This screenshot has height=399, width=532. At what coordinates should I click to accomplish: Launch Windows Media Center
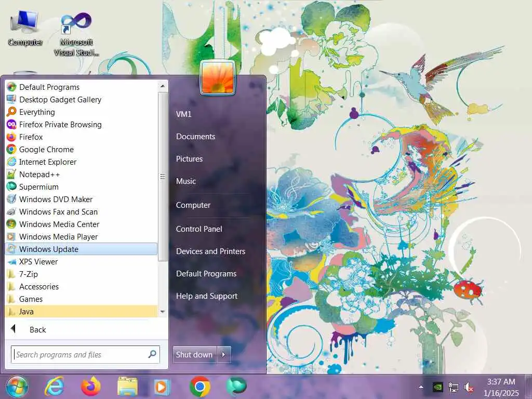(81, 224)
